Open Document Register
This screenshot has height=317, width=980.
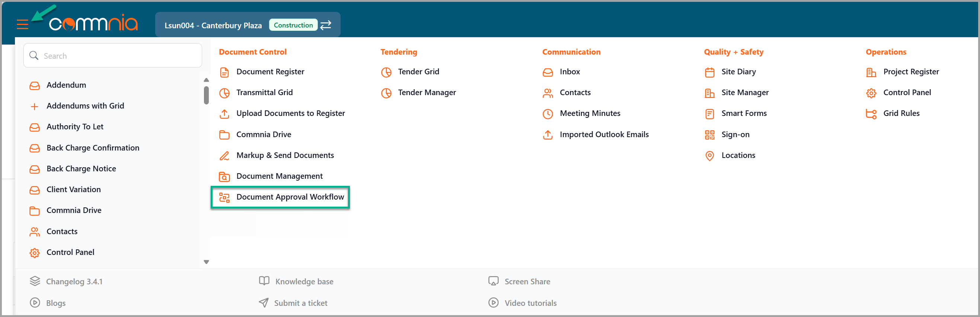tap(270, 72)
